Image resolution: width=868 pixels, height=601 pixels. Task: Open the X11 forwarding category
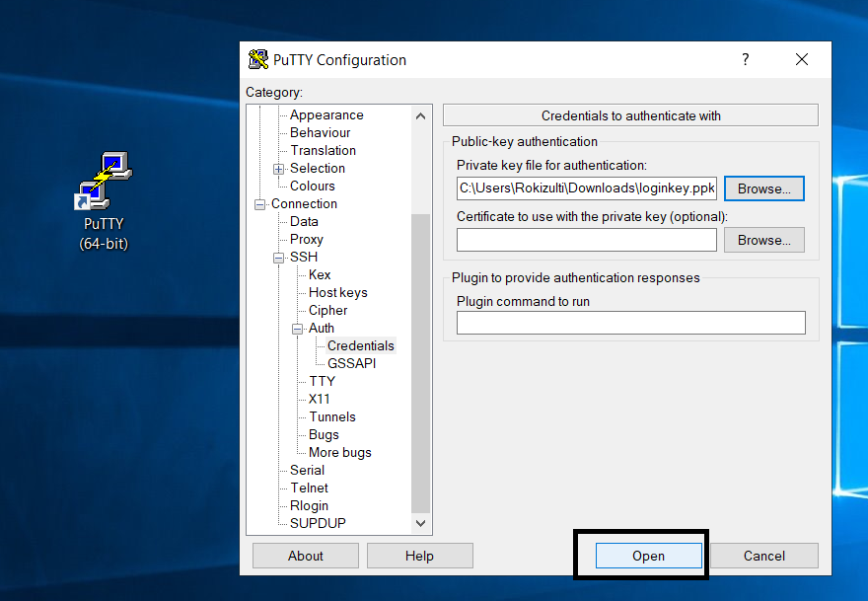(319, 399)
